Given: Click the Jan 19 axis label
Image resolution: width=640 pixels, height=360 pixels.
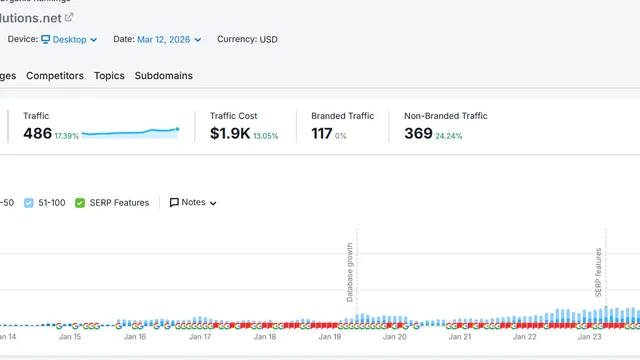Looking at the screenshot, I should tap(330, 337).
